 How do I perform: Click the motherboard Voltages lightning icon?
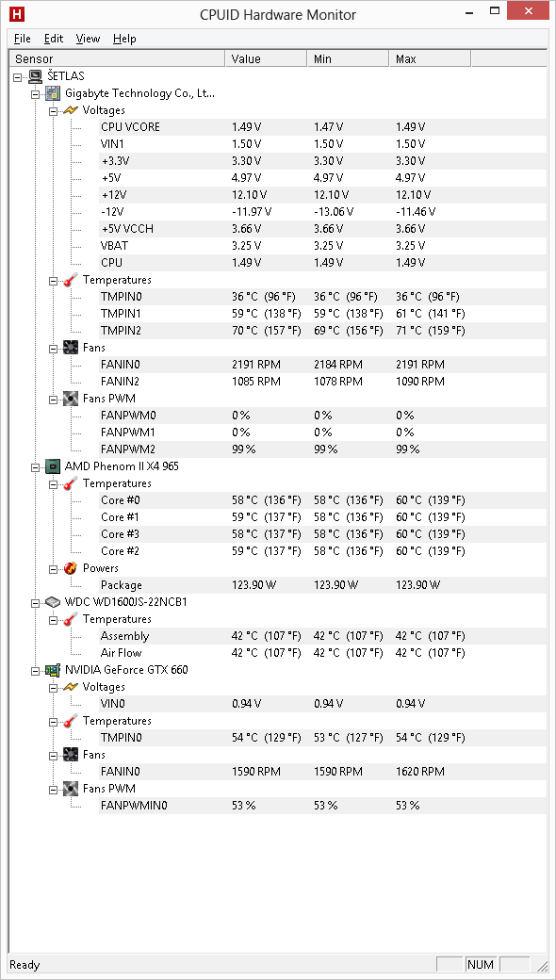pos(71,110)
